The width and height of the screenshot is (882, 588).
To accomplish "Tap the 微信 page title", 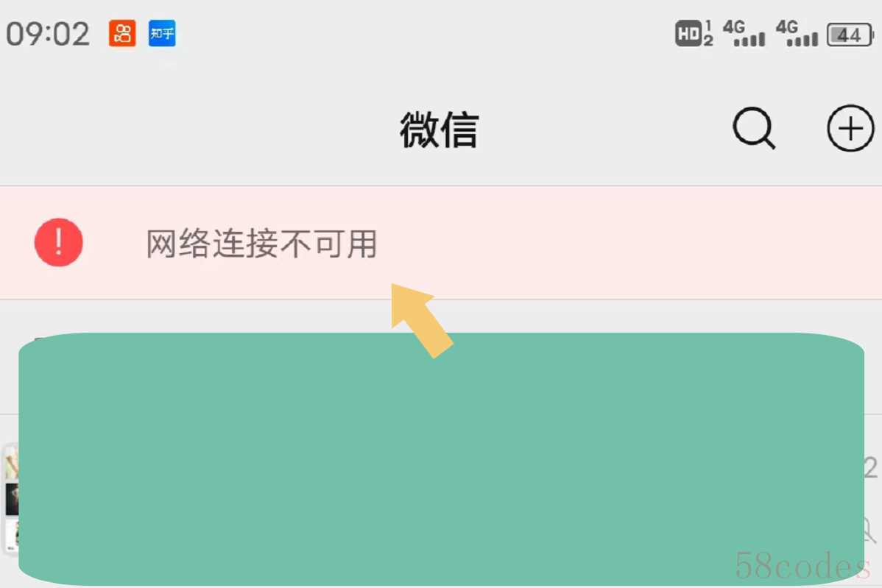I will pos(440,130).
